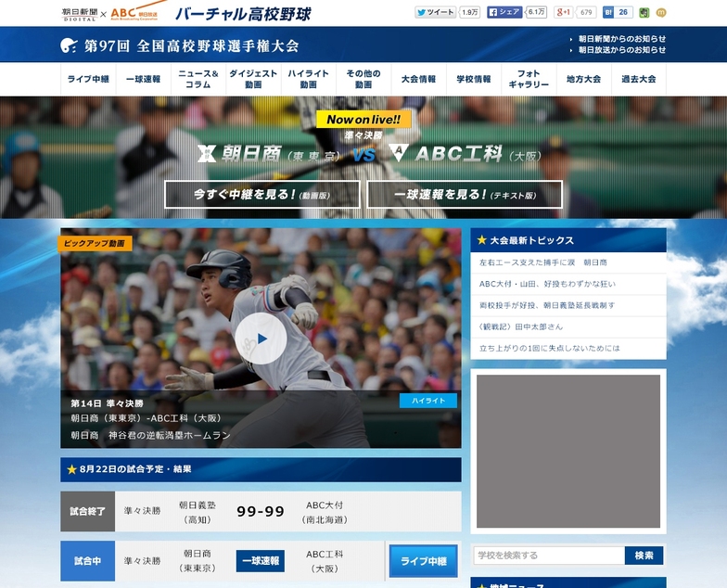Open the 過去大会 navigation tab
The height and width of the screenshot is (588, 727).
pyautogui.click(x=638, y=80)
